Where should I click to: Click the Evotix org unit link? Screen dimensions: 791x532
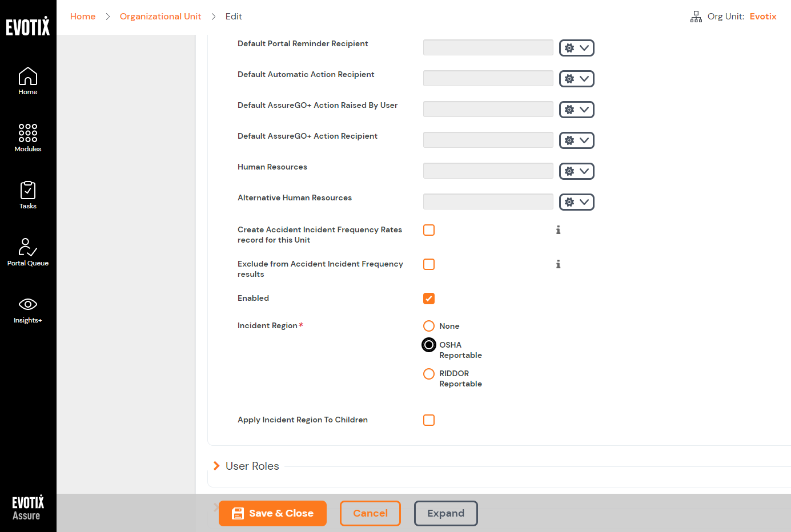(763, 16)
